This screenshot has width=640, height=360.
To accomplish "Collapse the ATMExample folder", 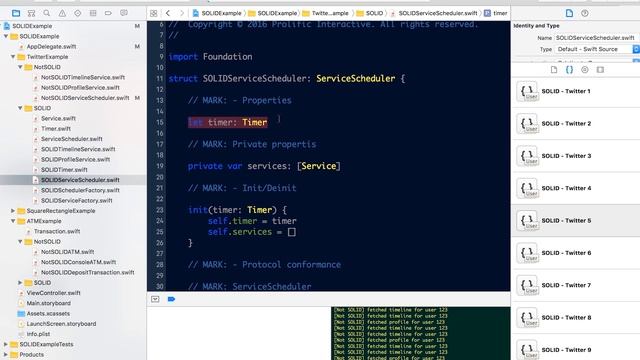I will click(13, 221).
